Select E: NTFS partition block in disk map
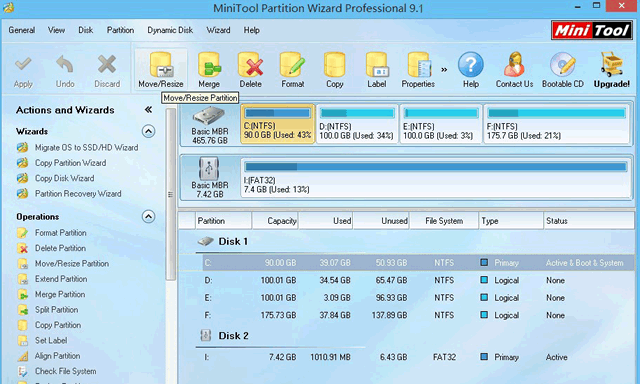 441,124
